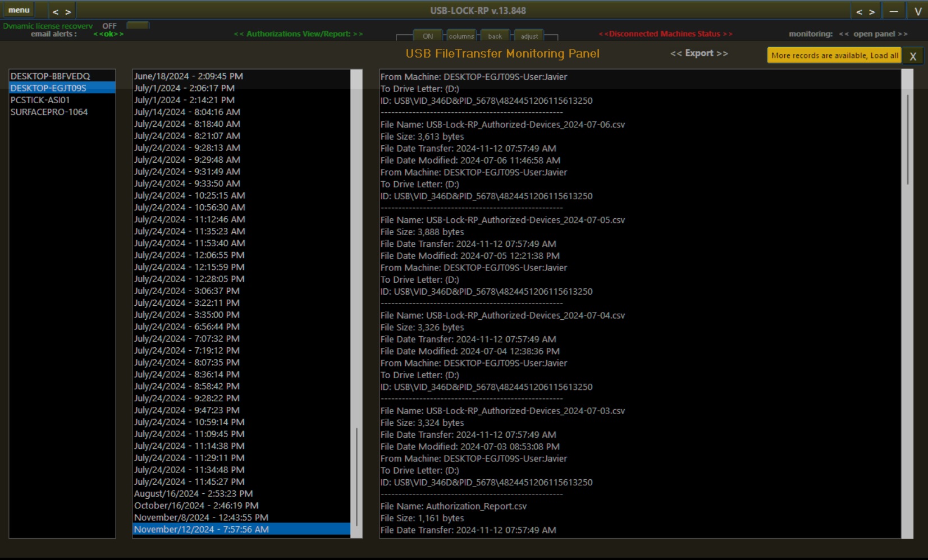Select record July/14/2024 - 8:04:16 AM
Image resolution: width=928 pixels, height=560 pixels.
pyautogui.click(x=241, y=112)
